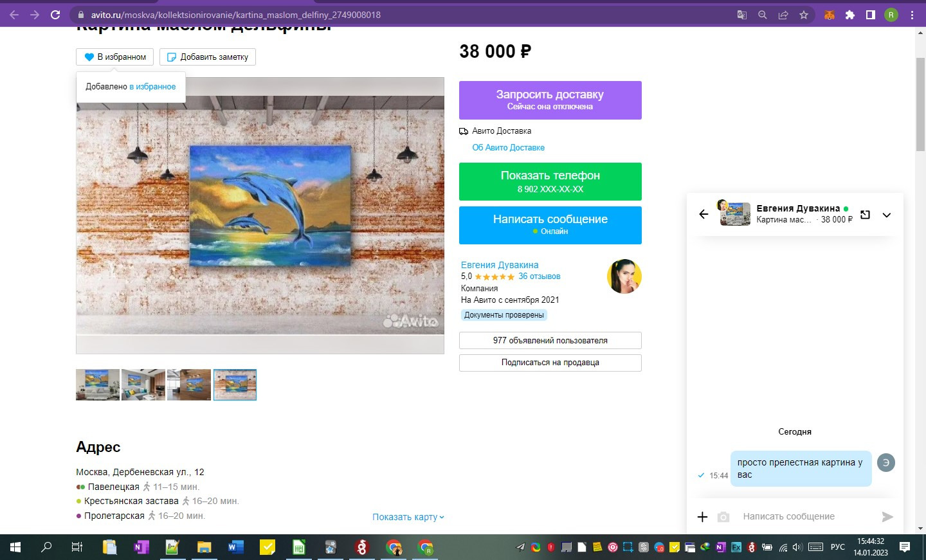The width and height of the screenshot is (926, 560).
Task: Remove listing from favorites via heart button
Action: [115, 57]
